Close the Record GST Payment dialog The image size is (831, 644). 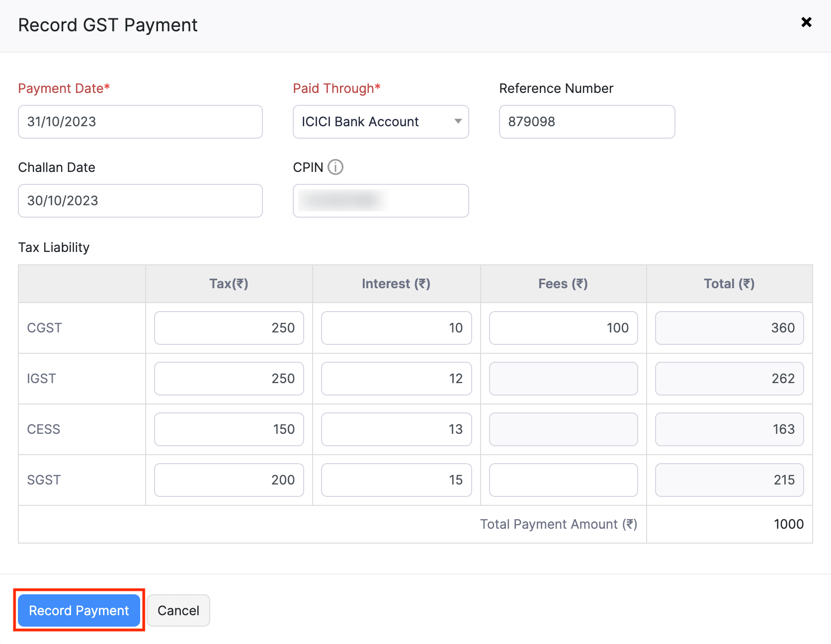806,22
